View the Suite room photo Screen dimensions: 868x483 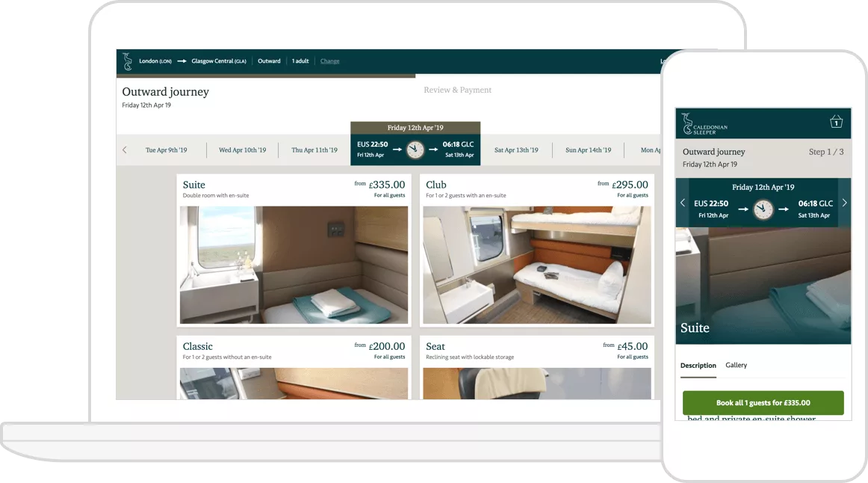coord(294,265)
